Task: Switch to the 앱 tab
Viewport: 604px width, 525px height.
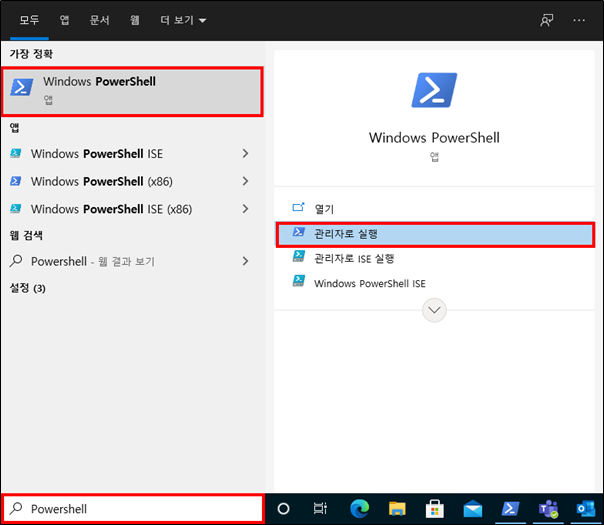Action: tap(64, 20)
